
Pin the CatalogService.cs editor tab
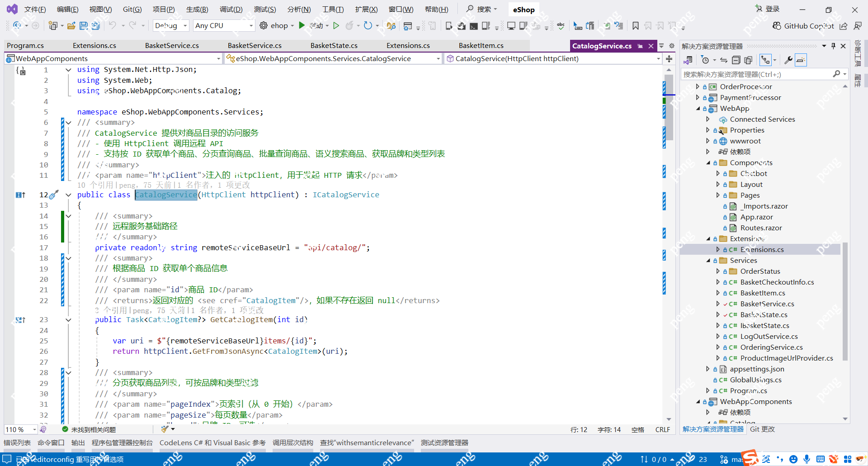[x=640, y=46]
